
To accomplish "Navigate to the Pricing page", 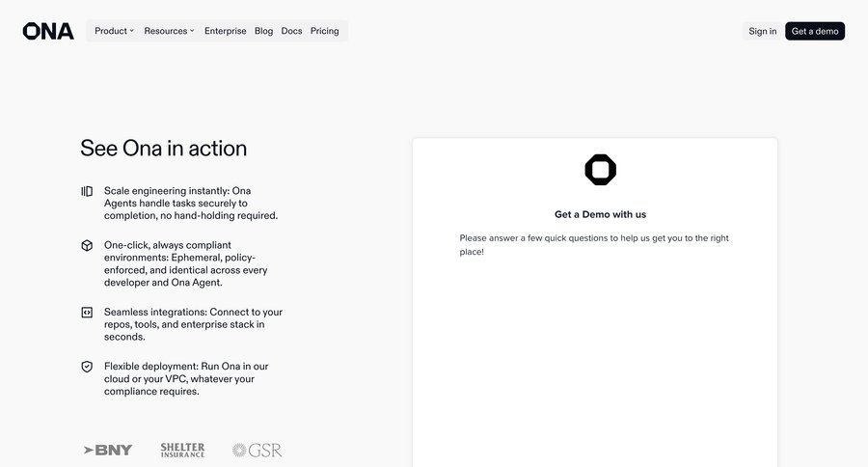I will [324, 31].
